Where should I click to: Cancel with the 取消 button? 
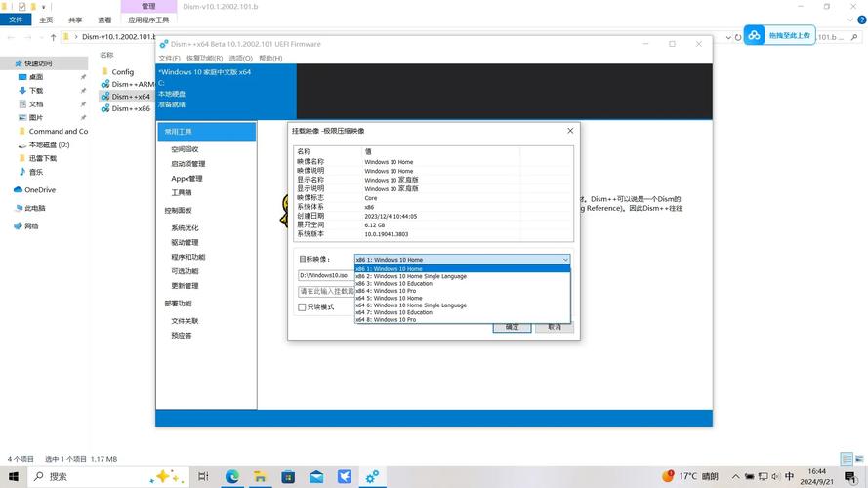pos(555,327)
